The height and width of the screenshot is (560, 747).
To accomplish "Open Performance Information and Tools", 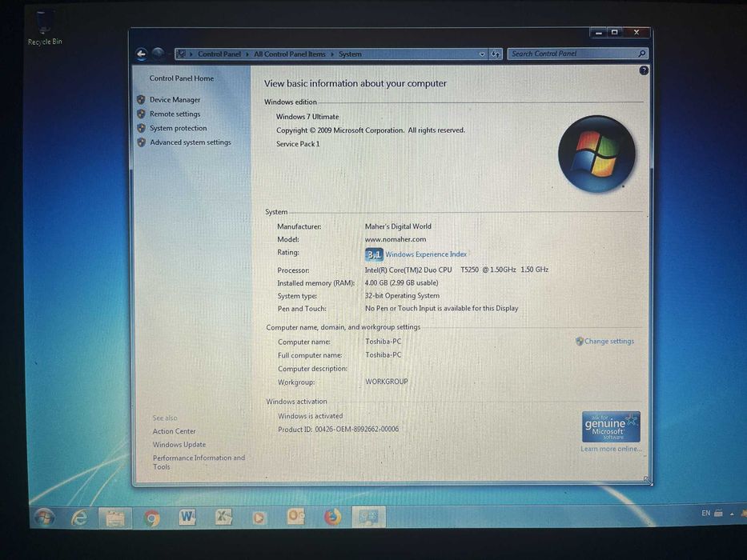I will coord(199,462).
